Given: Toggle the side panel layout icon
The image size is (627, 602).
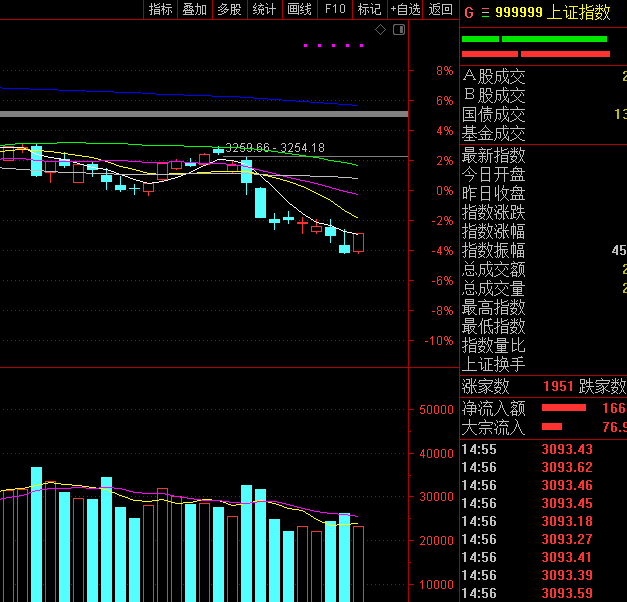Looking at the screenshot, I should click(399, 29).
